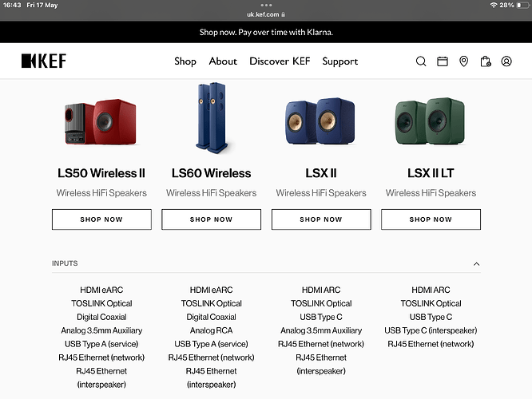This screenshot has height=399, width=532.
Task: Open the About menu
Action: tap(223, 61)
